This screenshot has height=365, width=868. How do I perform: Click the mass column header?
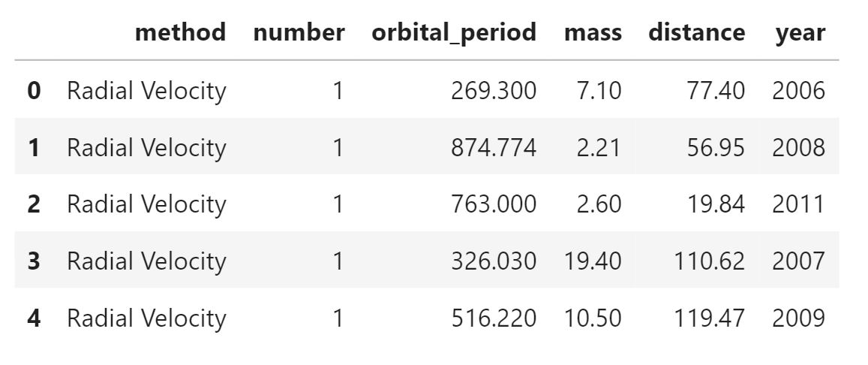593,32
